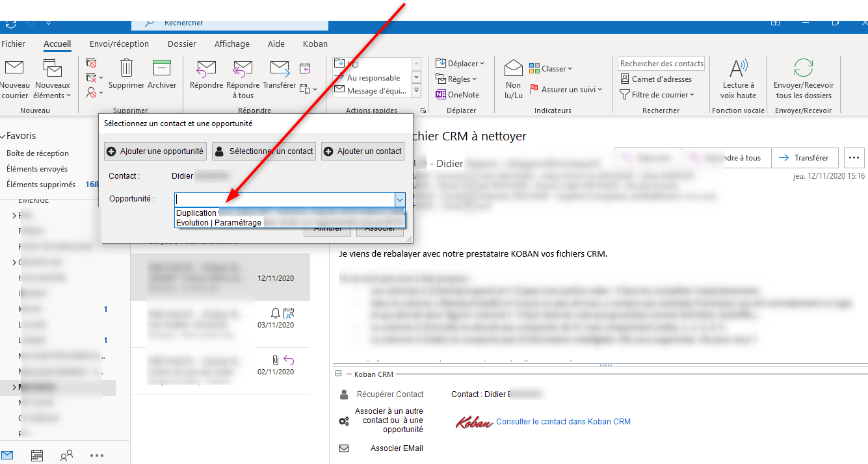The image size is (868, 464).
Task: Click Récupérer Contact in Koban panel
Action: (382, 394)
